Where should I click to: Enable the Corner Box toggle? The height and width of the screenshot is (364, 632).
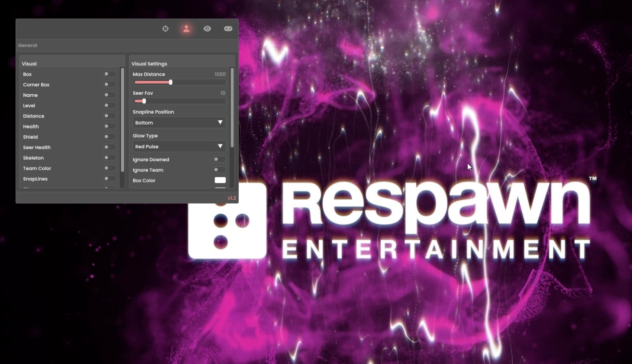[109, 84]
